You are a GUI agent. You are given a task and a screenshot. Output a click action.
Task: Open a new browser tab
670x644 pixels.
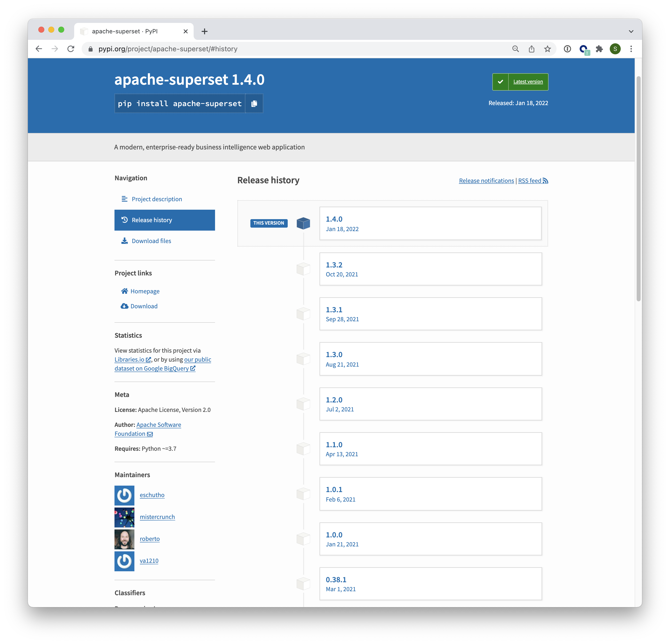coord(204,31)
